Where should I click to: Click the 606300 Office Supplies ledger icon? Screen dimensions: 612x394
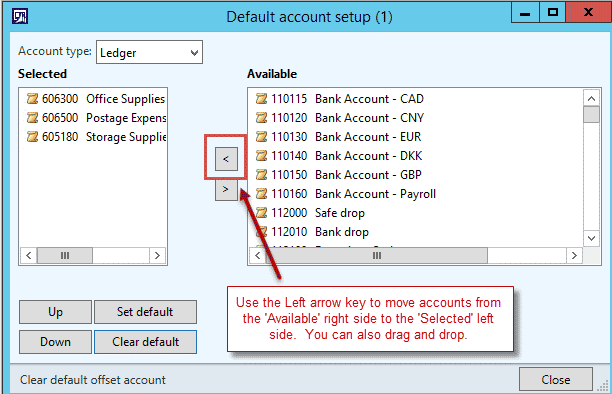[32, 99]
